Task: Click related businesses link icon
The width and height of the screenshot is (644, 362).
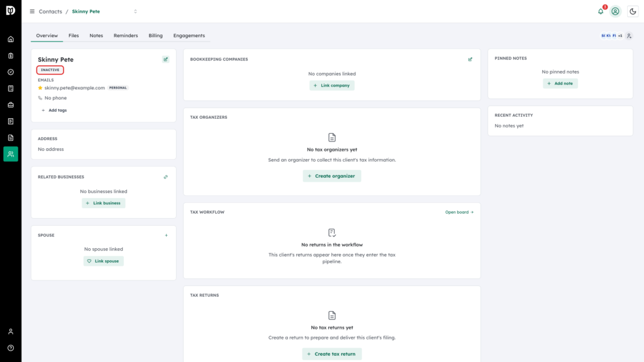Action: coord(165,177)
